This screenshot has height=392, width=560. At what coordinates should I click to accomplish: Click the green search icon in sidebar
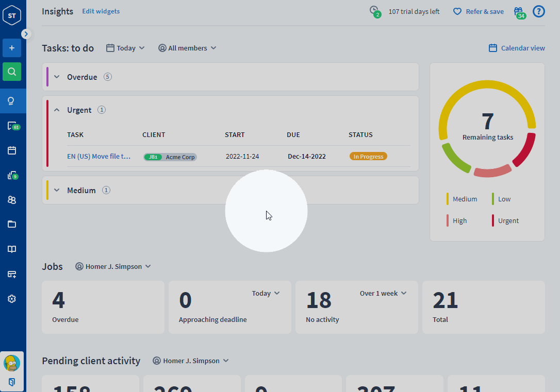point(12,72)
